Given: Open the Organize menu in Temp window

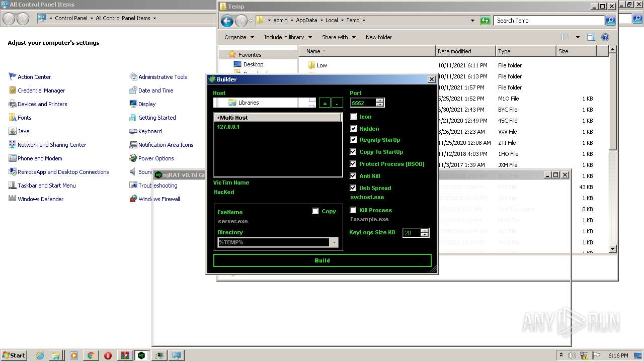Looking at the screenshot, I should pos(239,37).
